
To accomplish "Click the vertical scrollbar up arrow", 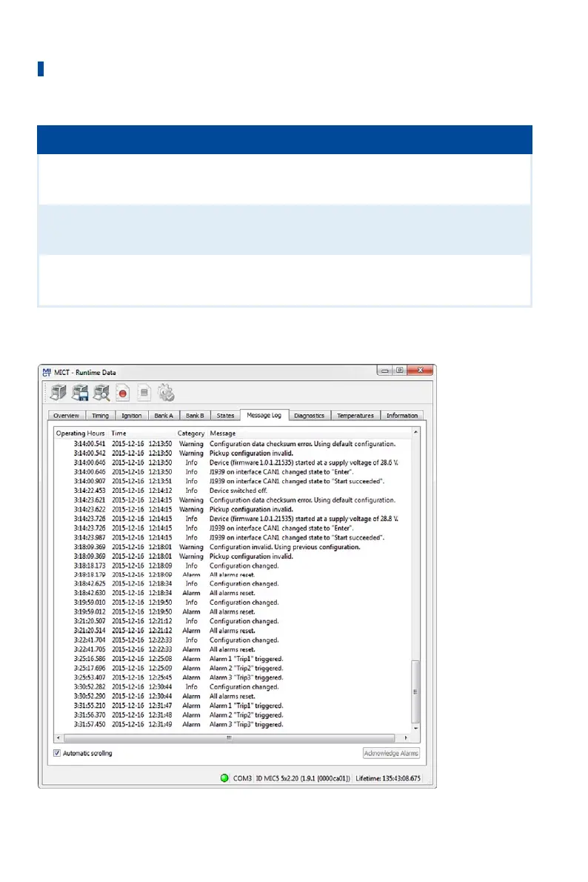I will point(415,433).
